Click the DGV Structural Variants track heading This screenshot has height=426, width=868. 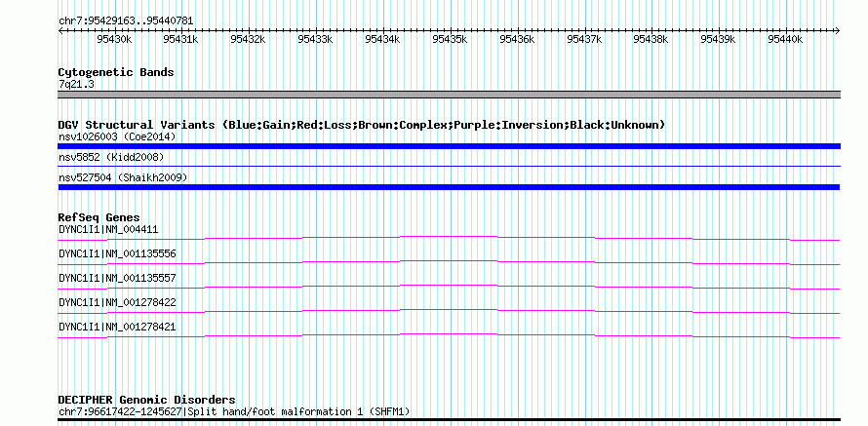pyautogui.click(x=362, y=125)
